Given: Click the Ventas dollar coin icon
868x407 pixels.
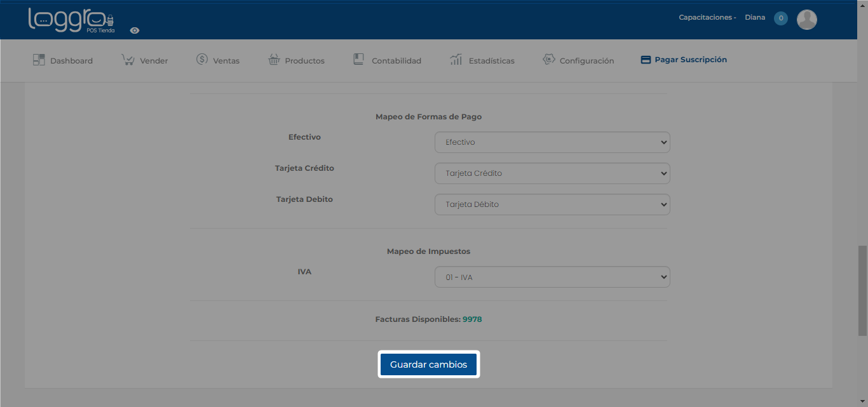Looking at the screenshot, I should [202, 59].
